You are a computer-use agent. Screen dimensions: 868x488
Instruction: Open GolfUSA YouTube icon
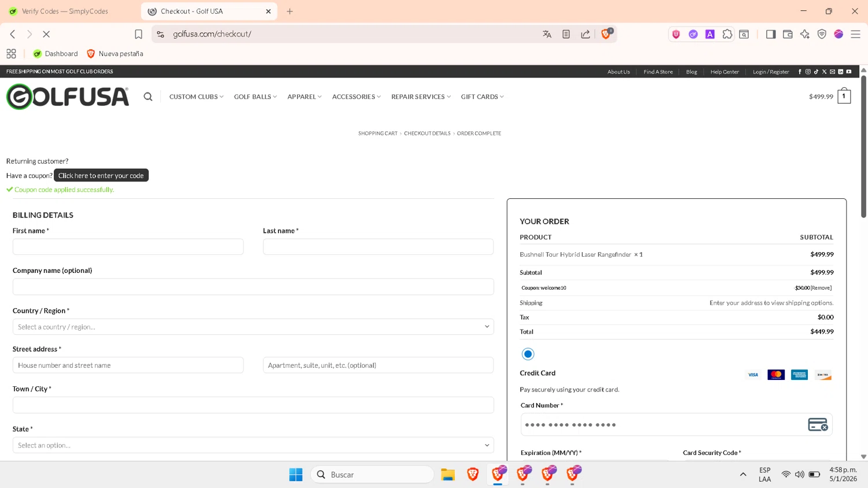[848, 72]
